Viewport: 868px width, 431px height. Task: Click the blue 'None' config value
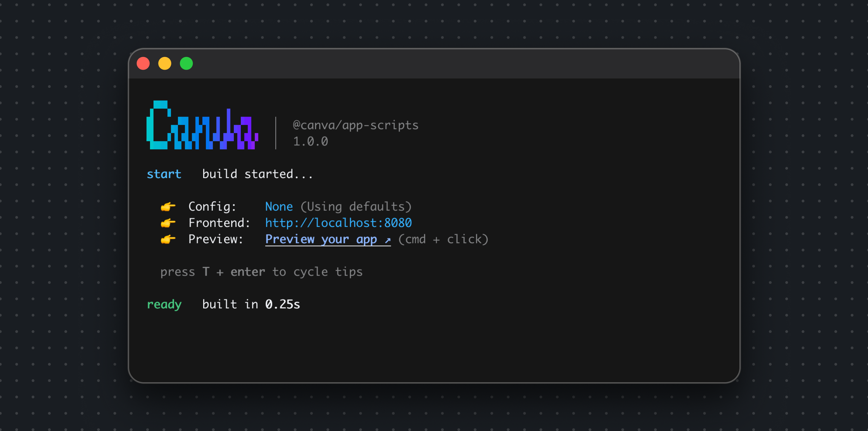[x=279, y=206]
